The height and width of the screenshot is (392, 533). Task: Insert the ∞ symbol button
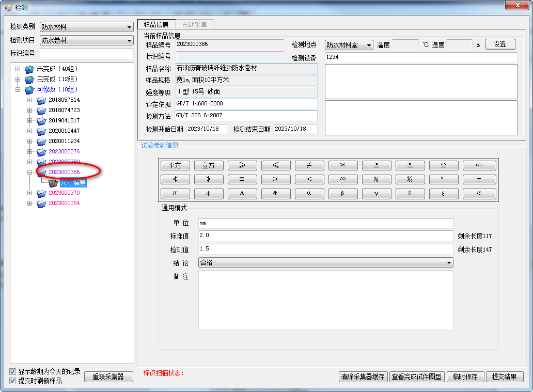pos(342,180)
